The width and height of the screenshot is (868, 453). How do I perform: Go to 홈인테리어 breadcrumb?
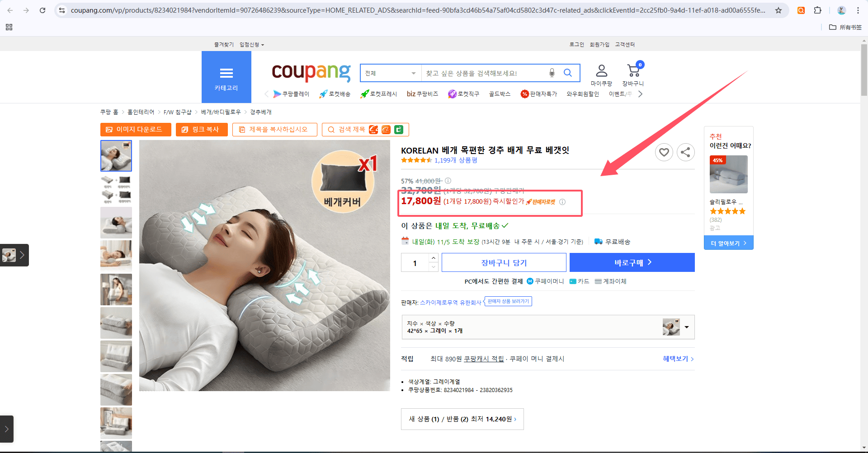click(x=141, y=112)
